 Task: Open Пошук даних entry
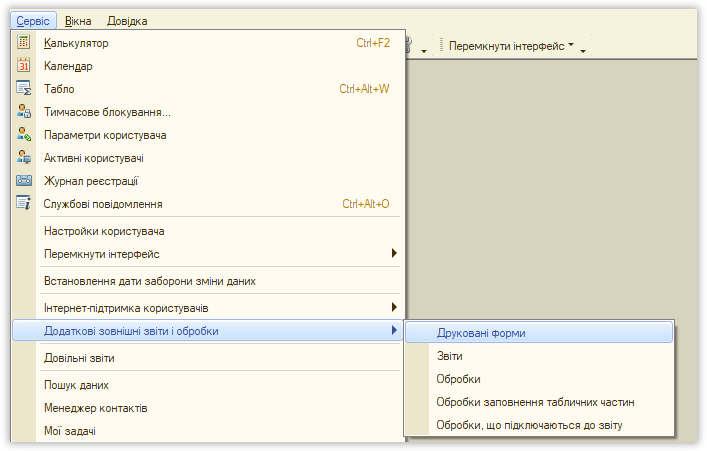pos(207,385)
